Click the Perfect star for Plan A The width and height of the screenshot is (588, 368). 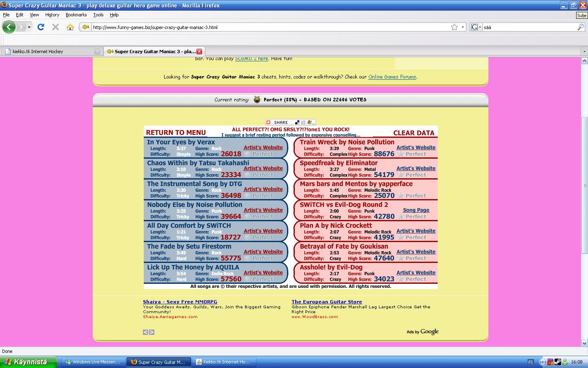coord(401,238)
